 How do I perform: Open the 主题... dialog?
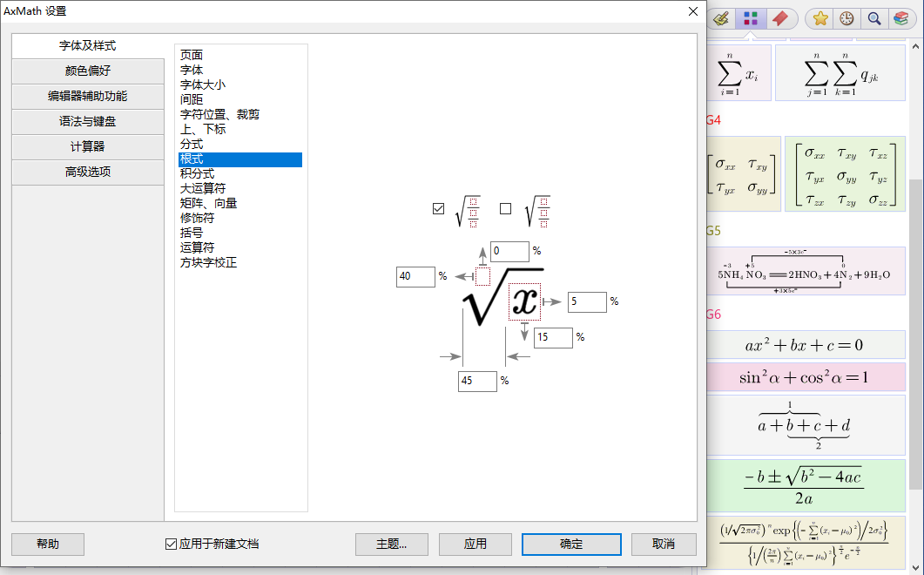pyautogui.click(x=392, y=544)
